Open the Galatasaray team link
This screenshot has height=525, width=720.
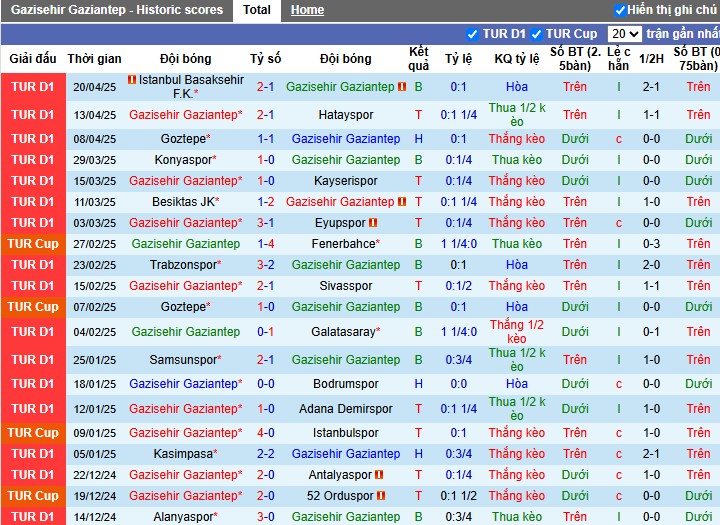coord(343,332)
